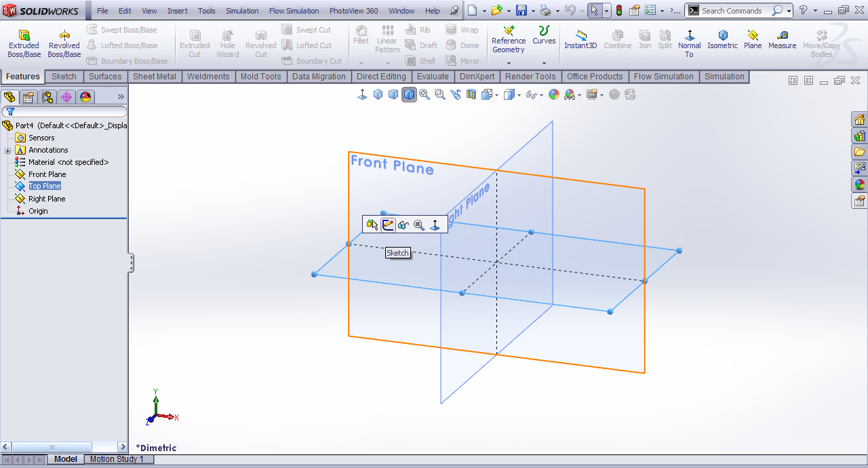Activate the Measure tool
868x468 pixels.
(782, 39)
